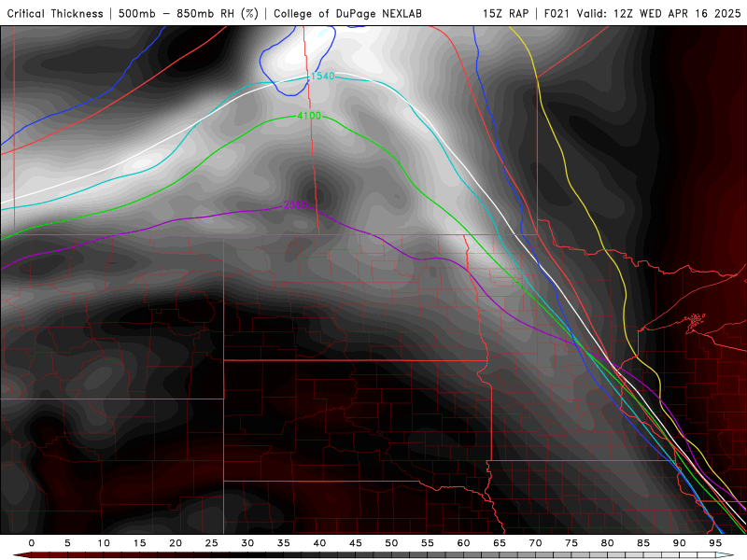Select the "90" tick on the RH scale
The width and height of the screenshot is (747, 560).
[x=680, y=543]
